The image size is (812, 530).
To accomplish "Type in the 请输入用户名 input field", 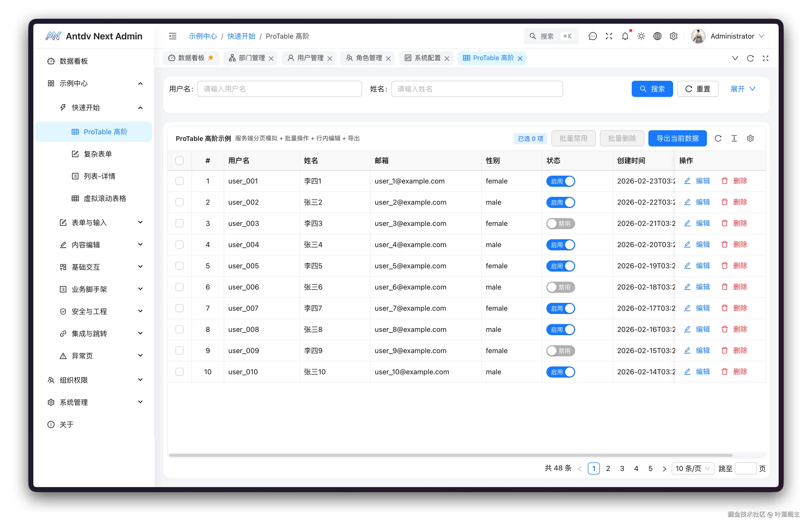I will coord(280,89).
